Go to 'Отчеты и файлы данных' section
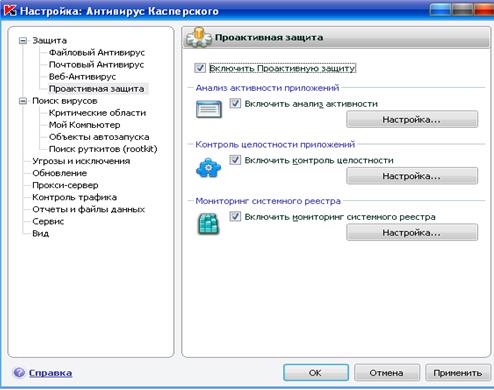The width and height of the screenshot is (494, 390). point(89,209)
